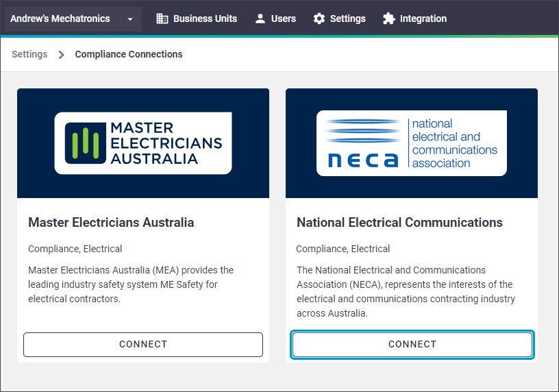
Task: Connect to National Electrical Communications
Action: coord(412,345)
